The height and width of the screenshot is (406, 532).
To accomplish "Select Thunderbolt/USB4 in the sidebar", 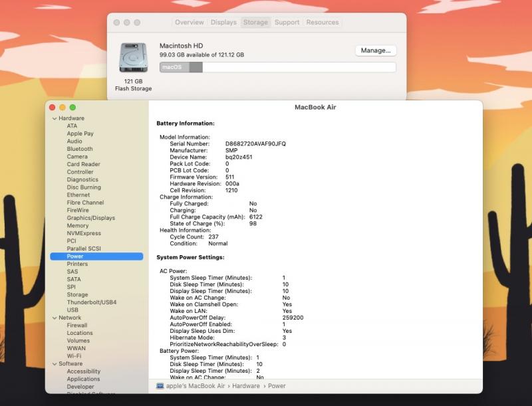I will point(92,302).
